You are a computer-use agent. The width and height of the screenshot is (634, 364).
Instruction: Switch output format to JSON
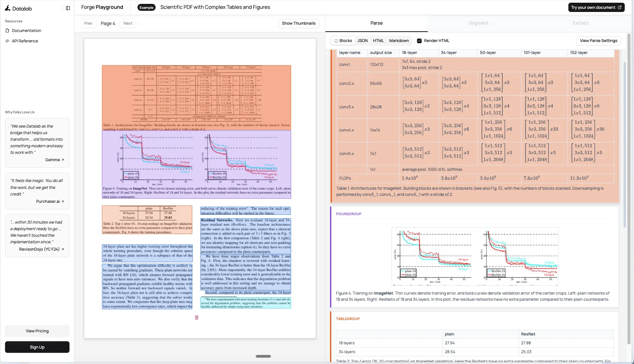[362, 40]
